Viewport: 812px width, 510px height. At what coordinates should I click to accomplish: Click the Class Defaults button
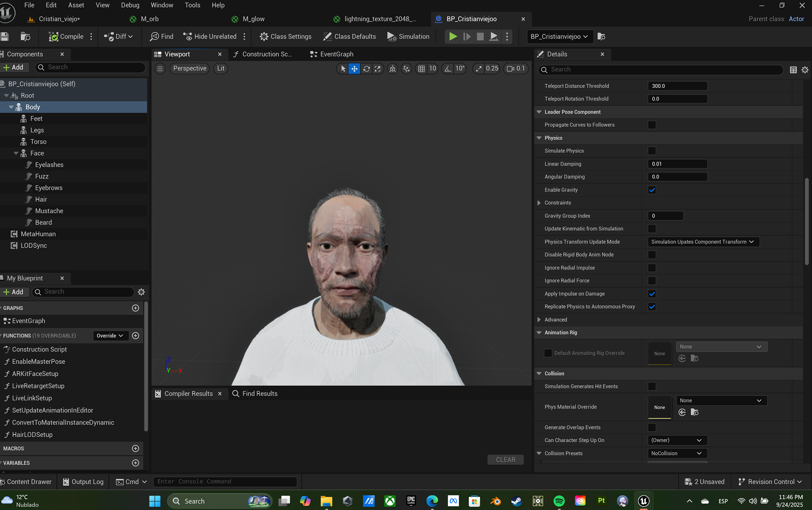click(x=349, y=37)
